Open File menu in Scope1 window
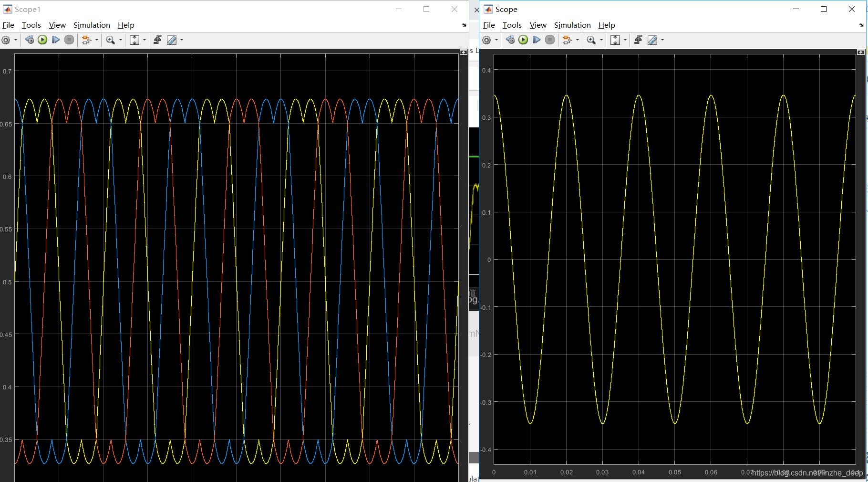 click(x=8, y=25)
